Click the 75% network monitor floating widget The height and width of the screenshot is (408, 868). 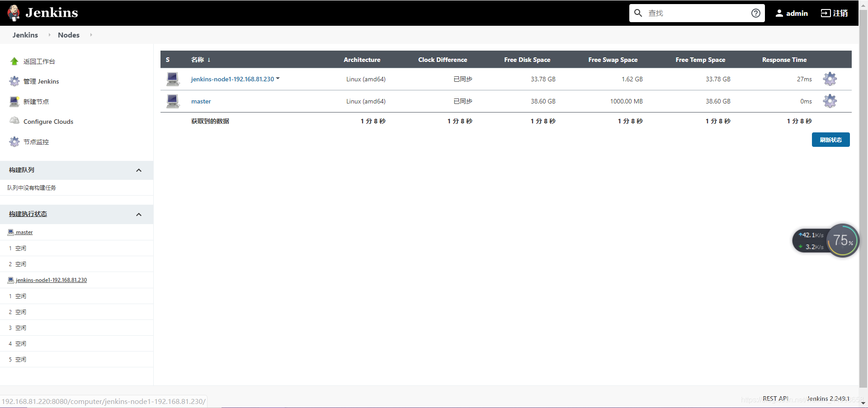(x=826, y=240)
